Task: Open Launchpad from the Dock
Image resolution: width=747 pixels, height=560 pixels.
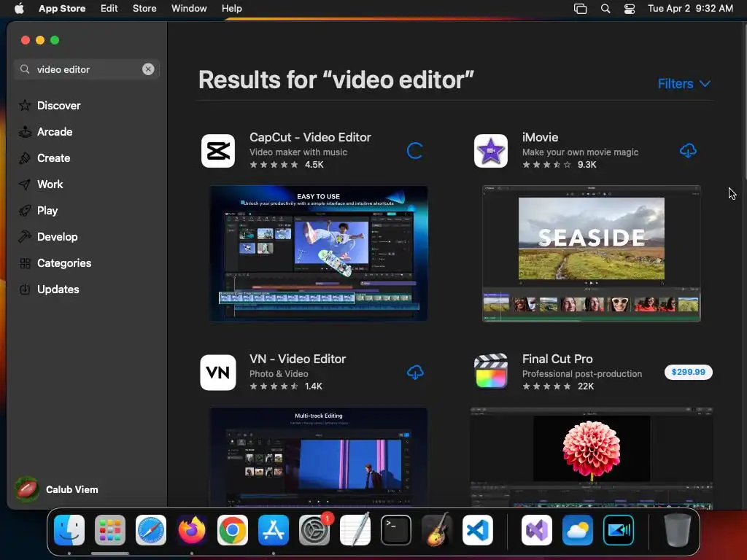Action: (x=110, y=530)
